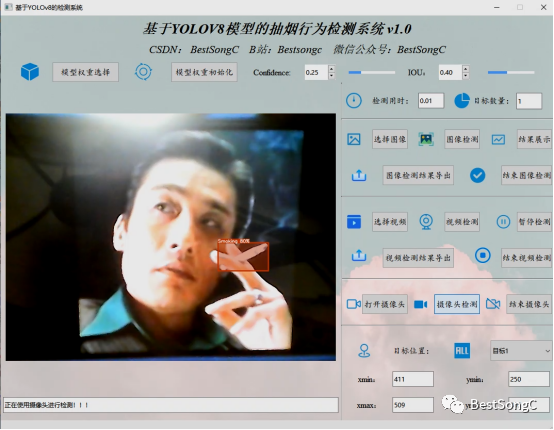Click the 目标数量 field showing 1
Screen dimensions: 554x430
[x=529, y=101]
